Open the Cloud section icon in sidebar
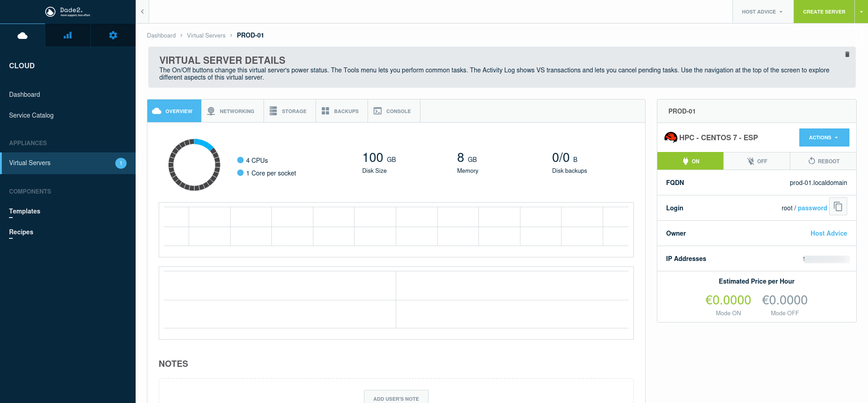The image size is (868, 403). (x=23, y=35)
